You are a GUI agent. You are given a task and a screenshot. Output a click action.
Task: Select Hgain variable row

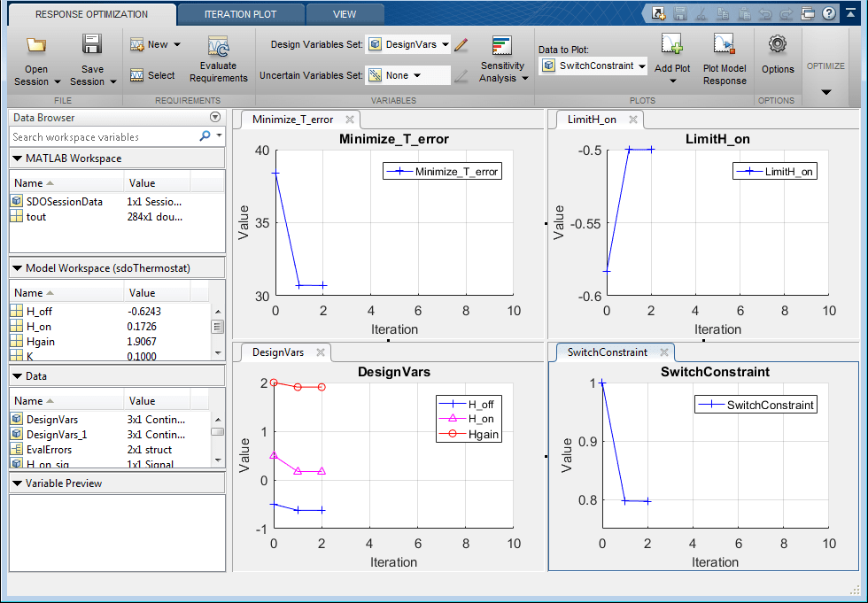click(x=110, y=341)
